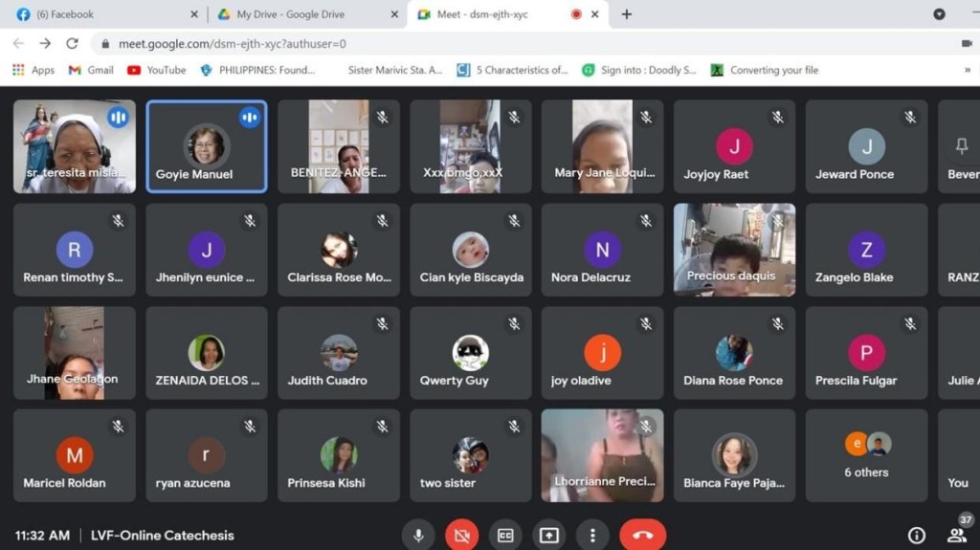Open the meeting details info icon
980x550 pixels.
[x=916, y=536]
